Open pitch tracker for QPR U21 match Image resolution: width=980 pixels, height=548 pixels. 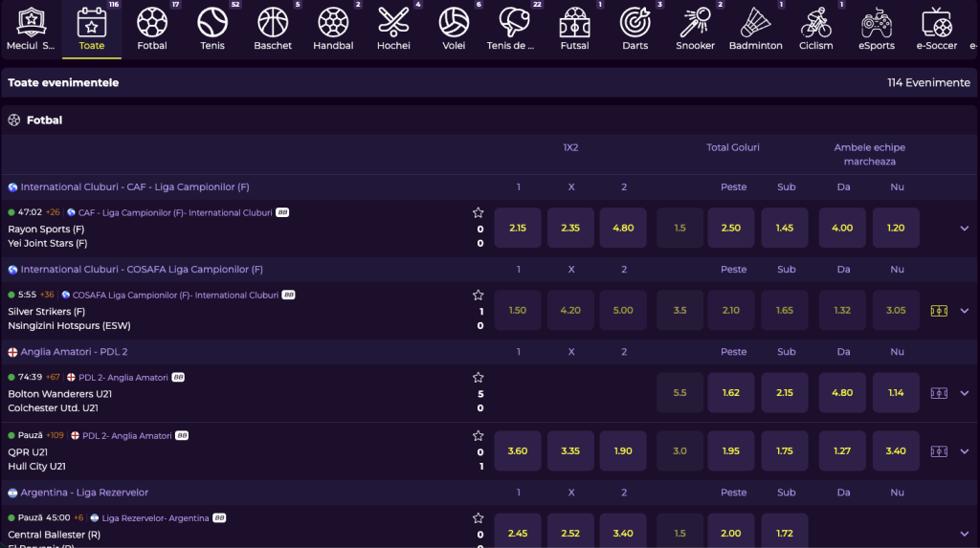pos(939,451)
